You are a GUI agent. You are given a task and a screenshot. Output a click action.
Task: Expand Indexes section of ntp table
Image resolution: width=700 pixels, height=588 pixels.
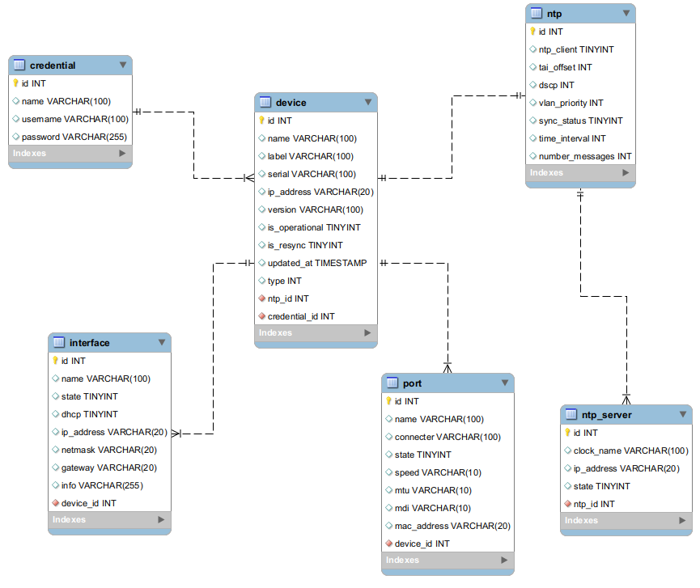(626, 172)
